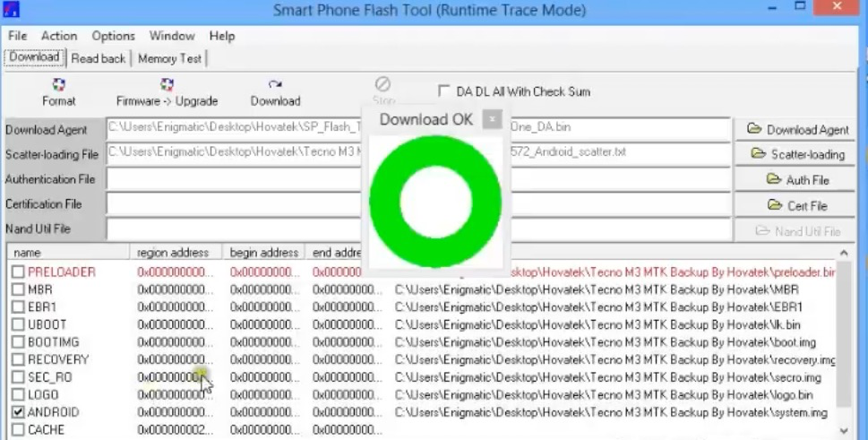The height and width of the screenshot is (440, 868).
Task: Click the app icon in title bar
Action: (x=11, y=9)
